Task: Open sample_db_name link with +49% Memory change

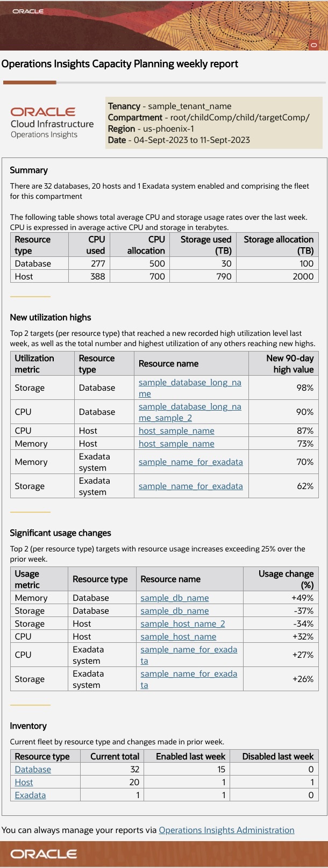Action: tap(174, 598)
